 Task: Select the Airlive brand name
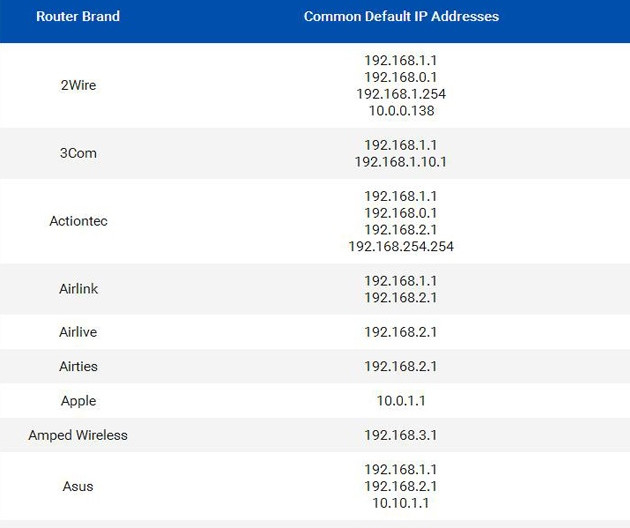point(78,332)
